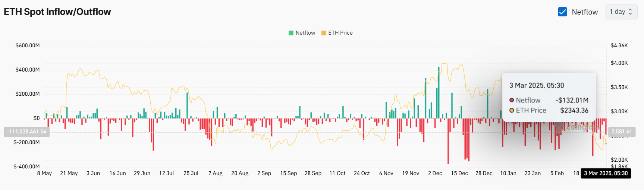This screenshot has height=190, width=644.
Task: Click the 3 Mar 2025, 05:30 axis tag
Action: (x=606, y=173)
